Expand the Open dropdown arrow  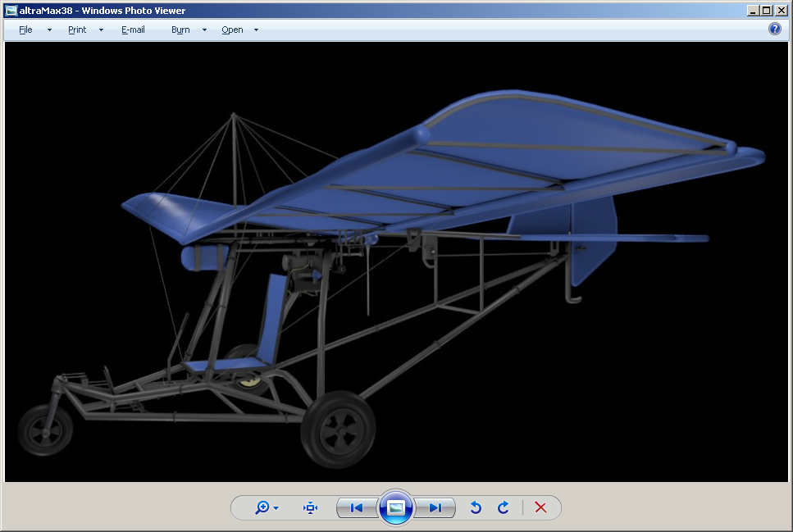[x=256, y=30]
